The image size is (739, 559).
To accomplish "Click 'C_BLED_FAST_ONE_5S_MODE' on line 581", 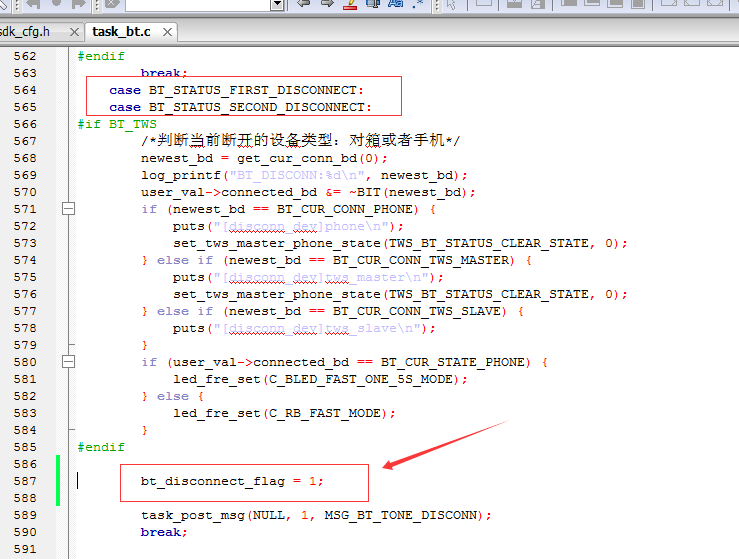I will 361,379.
